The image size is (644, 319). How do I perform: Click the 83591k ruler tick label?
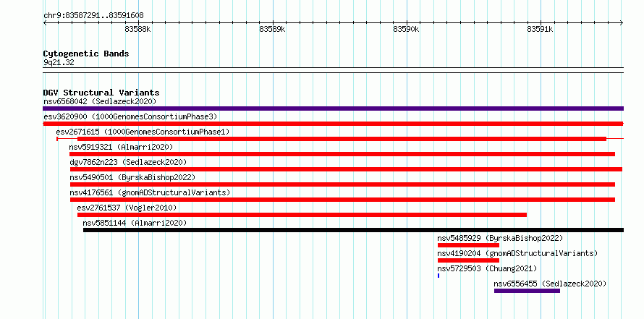click(540, 29)
